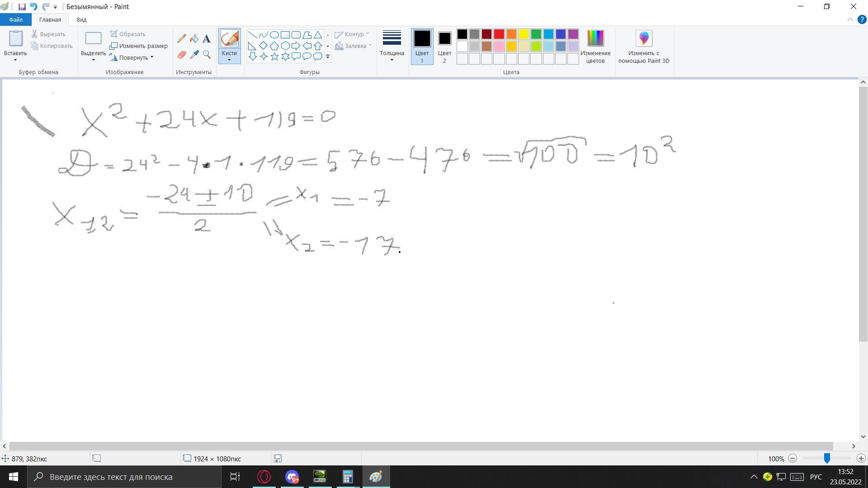Image resolution: width=868 pixels, height=488 pixels.
Task: Expand the Brushes dropdown arrow
Action: (229, 60)
